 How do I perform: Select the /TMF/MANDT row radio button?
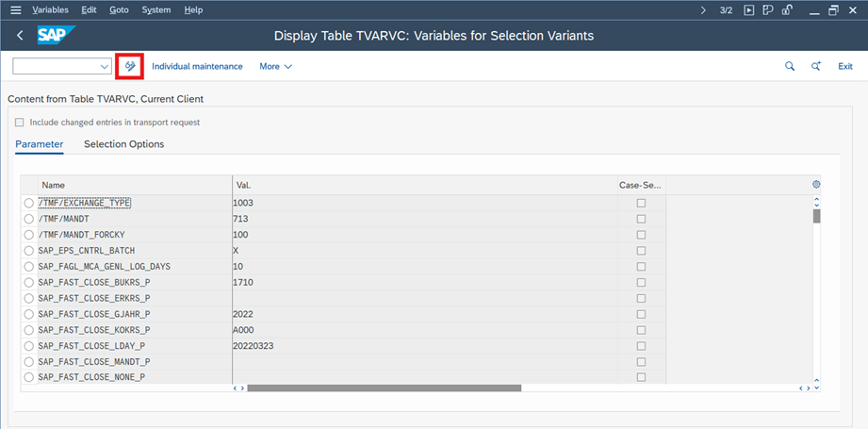pyautogui.click(x=29, y=219)
